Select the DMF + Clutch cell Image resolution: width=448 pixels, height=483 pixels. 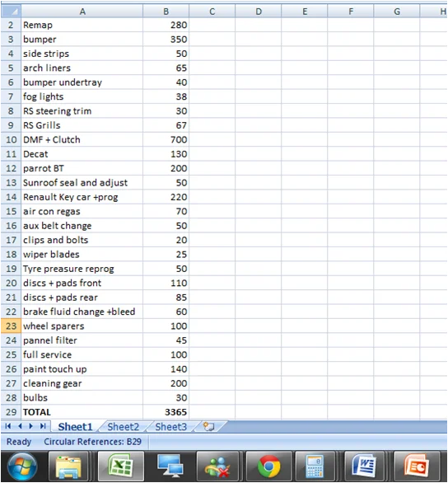(82, 139)
